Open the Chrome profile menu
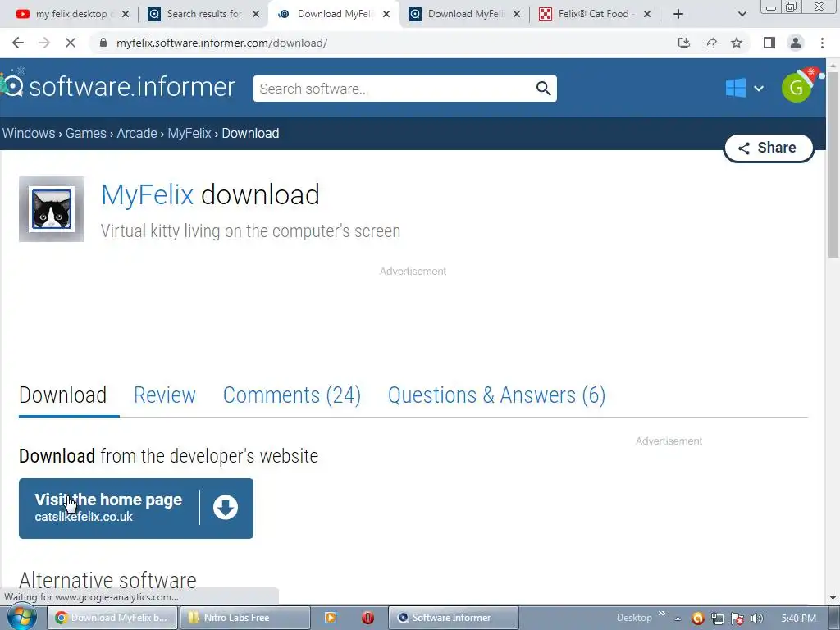Viewport: 840px width, 630px height. pyautogui.click(x=796, y=43)
